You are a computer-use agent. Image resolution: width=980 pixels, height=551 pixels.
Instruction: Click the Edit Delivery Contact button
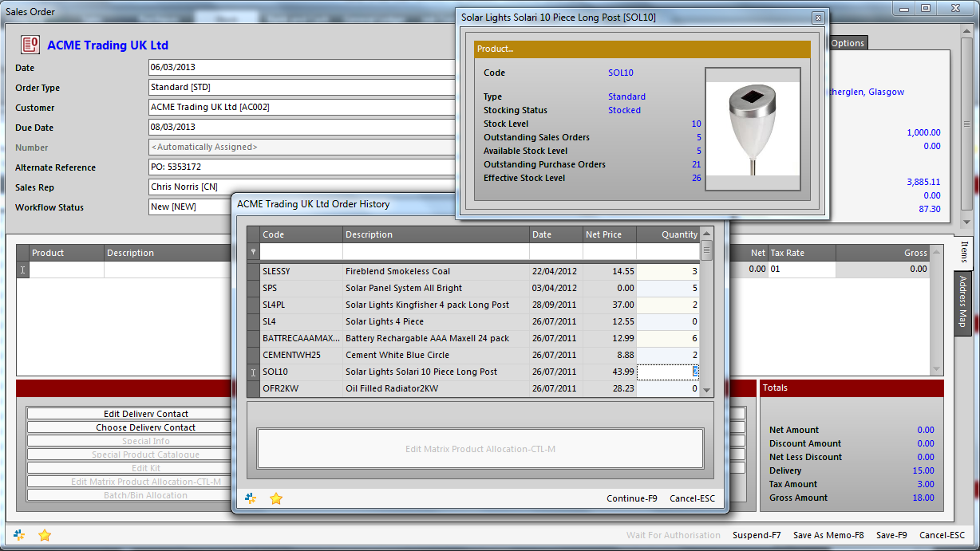click(x=146, y=414)
